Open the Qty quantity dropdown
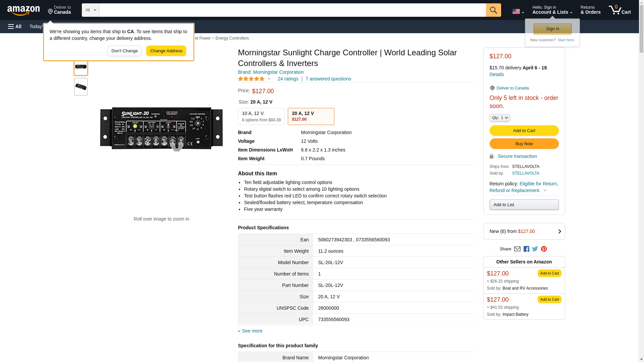 (x=500, y=118)
